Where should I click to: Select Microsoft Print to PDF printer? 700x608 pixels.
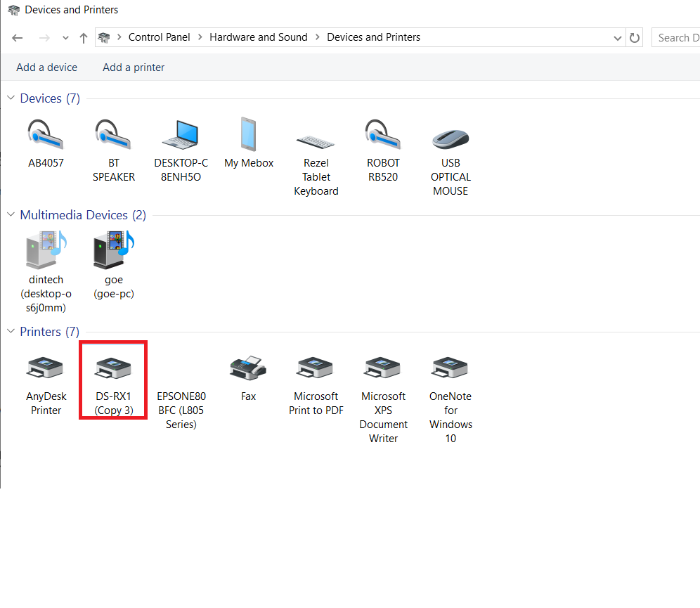click(x=316, y=387)
